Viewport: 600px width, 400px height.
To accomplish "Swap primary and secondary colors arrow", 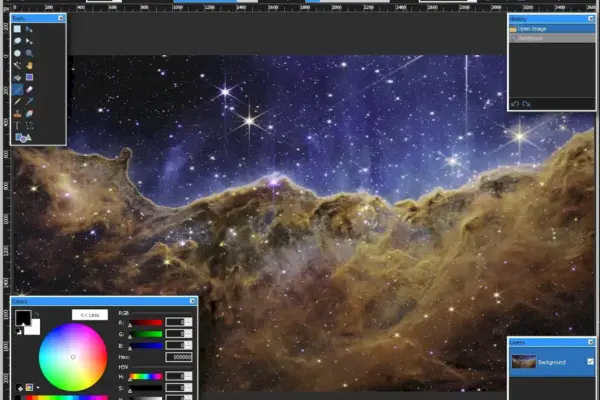I will [x=37, y=314].
